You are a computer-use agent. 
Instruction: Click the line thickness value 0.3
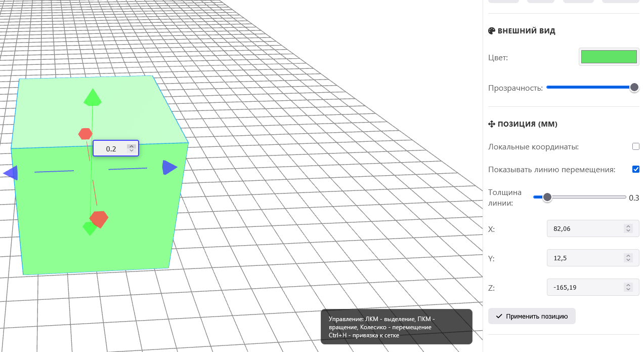tap(634, 198)
